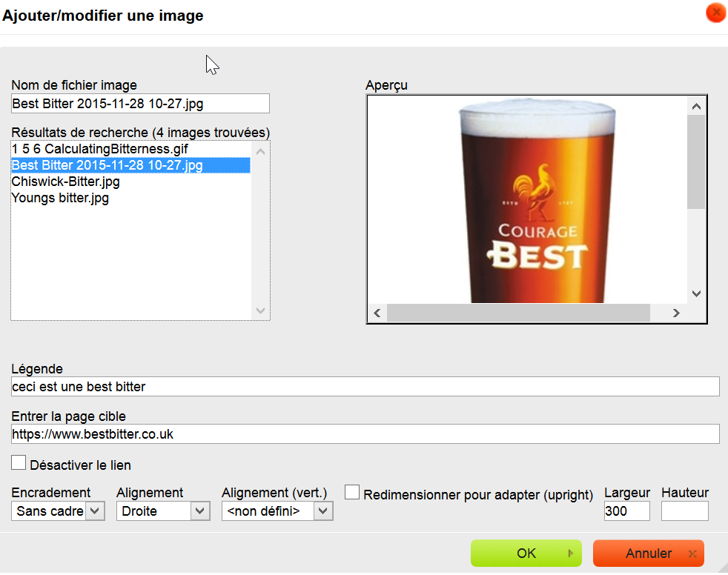The image size is (728, 575).
Task: Click scroll up arrow in preview pane
Action: (x=696, y=107)
